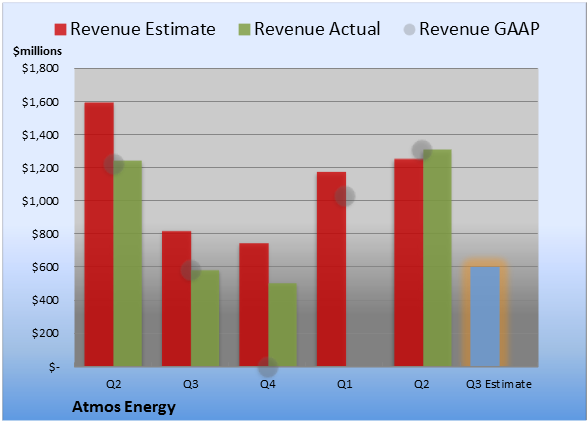Select the green actual bar above Q4
Image resolution: width=588 pixels, height=422 pixels.
coord(282,324)
